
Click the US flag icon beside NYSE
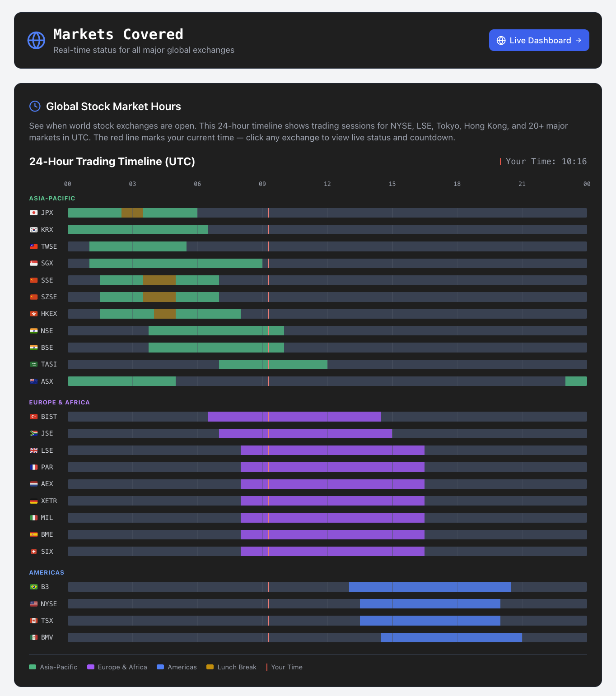[x=34, y=603]
